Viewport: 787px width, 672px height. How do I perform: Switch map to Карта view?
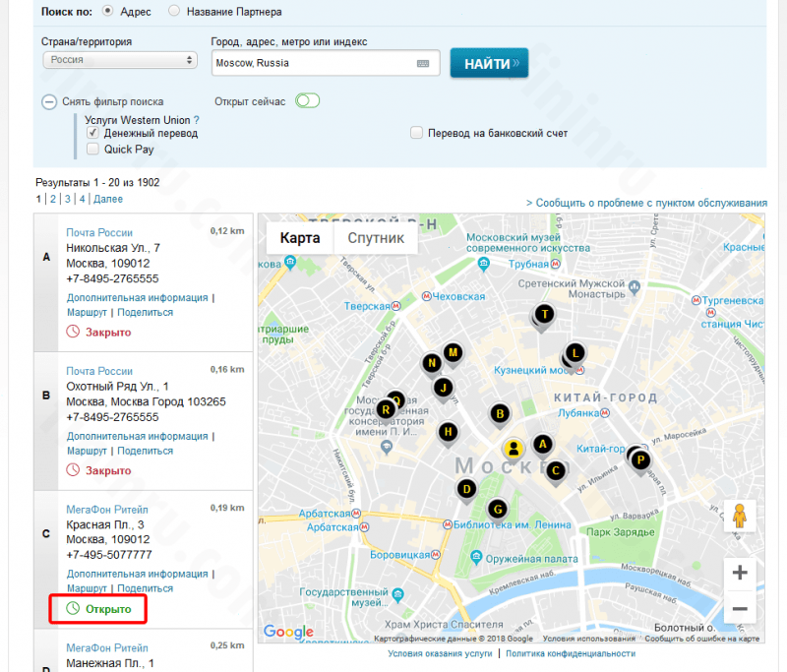coord(300,238)
